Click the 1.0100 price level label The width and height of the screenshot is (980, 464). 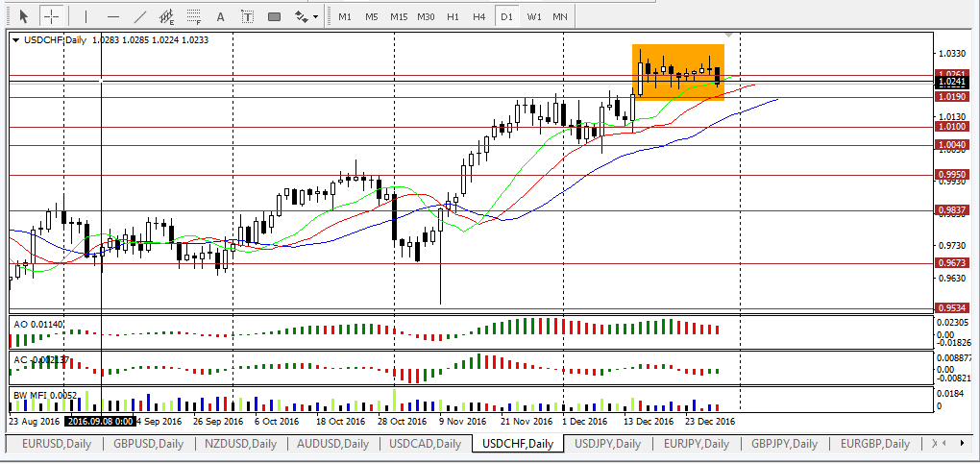click(952, 126)
